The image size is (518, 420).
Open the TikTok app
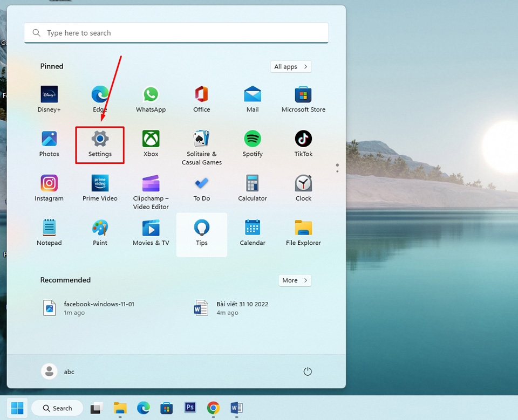[303, 144]
